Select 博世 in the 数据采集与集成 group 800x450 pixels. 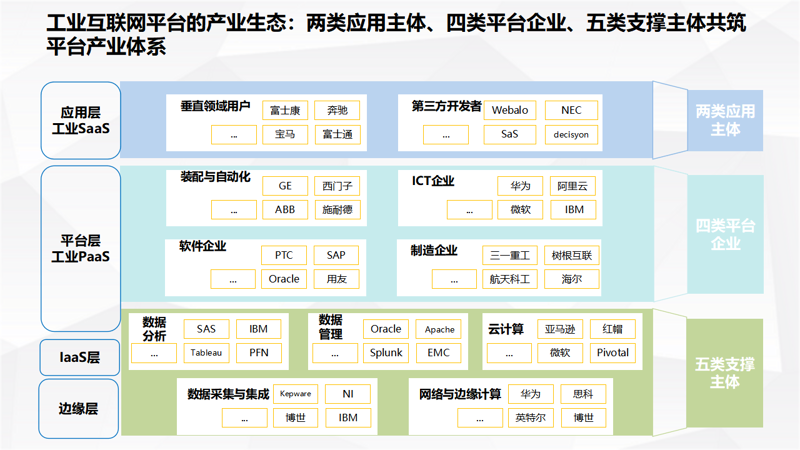point(295,418)
